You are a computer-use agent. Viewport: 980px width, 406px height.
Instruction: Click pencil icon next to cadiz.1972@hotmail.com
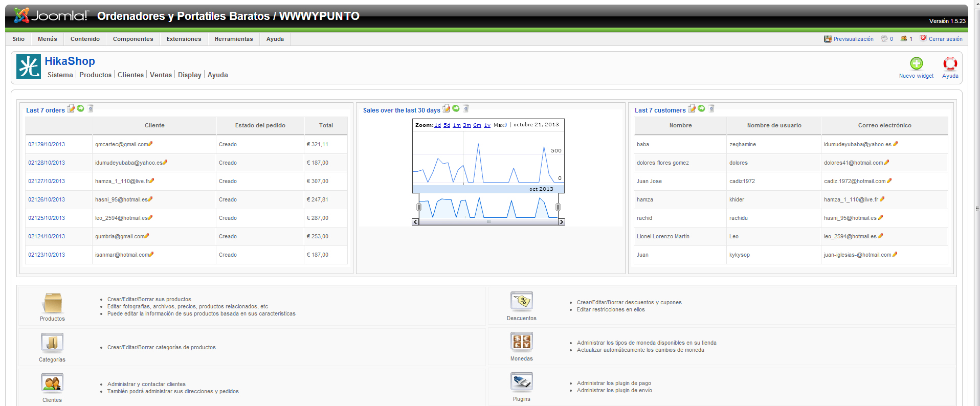click(889, 181)
